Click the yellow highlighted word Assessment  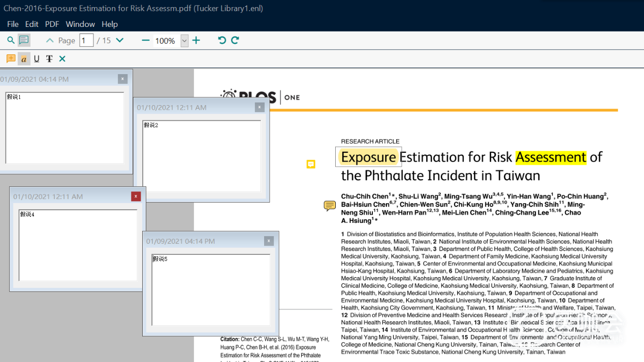551,157
